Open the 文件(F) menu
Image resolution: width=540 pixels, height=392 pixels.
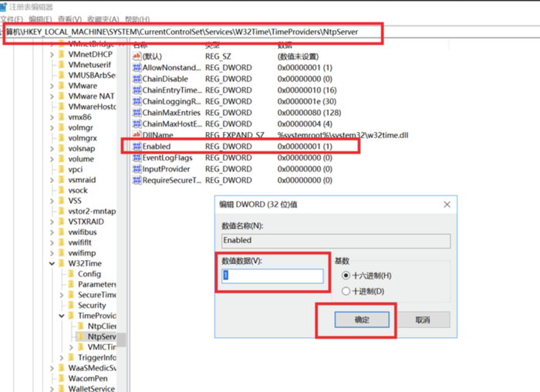coord(12,19)
